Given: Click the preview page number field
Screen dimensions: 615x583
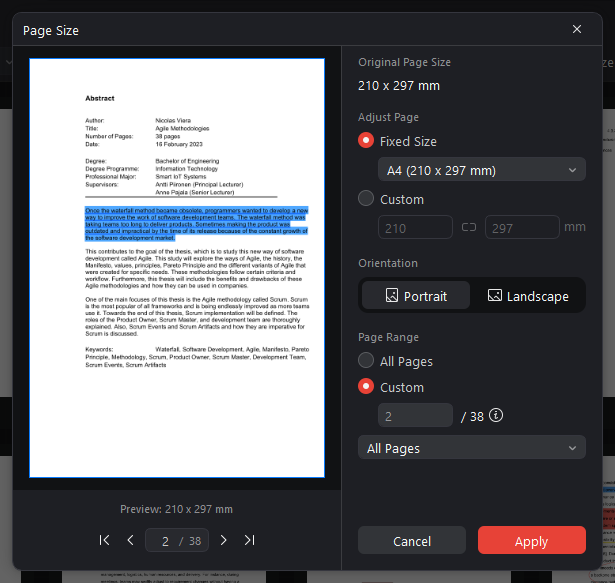Looking at the screenshot, I should point(164,540).
